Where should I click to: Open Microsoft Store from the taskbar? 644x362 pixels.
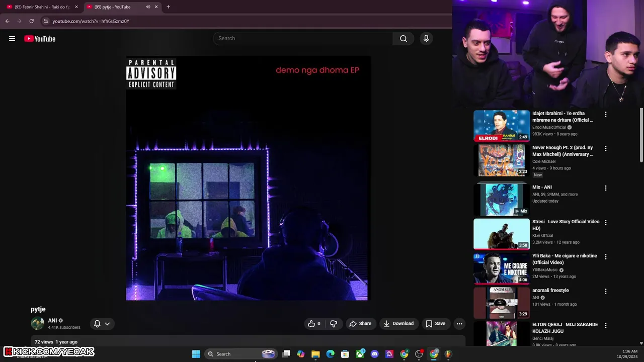[345, 354]
